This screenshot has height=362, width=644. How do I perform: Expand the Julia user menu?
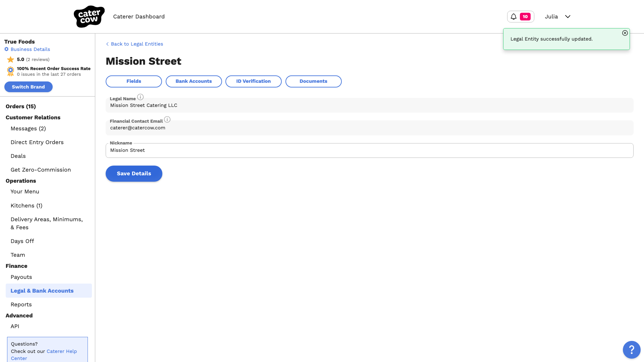(557, 16)
